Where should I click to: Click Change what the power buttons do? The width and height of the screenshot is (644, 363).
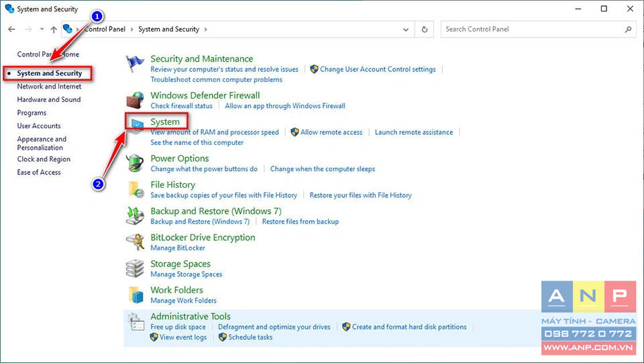(204, 168)
